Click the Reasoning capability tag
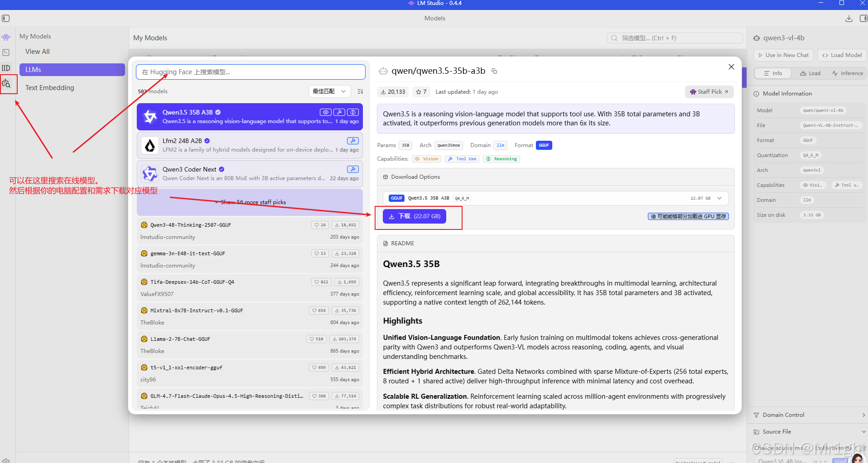Screen dimensions: 868x463 [x=502, y=159]
